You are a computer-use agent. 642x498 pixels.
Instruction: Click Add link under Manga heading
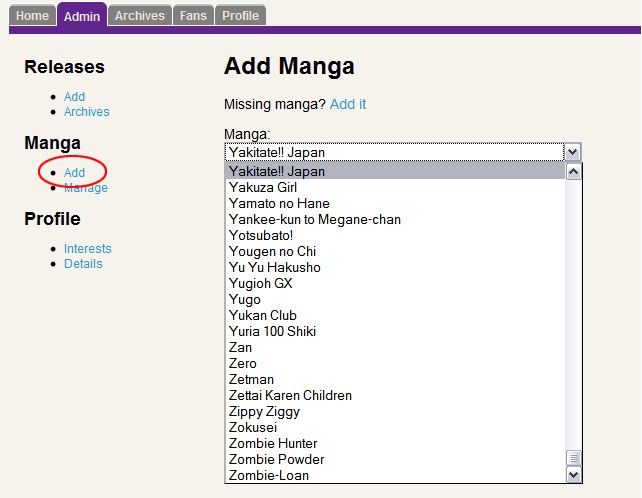coord(75,172)
